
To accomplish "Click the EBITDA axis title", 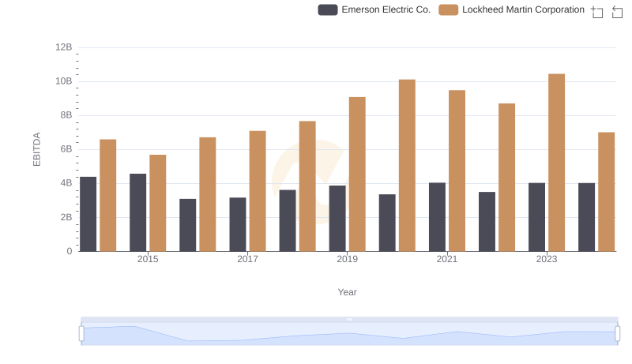I will pos(36,149).
